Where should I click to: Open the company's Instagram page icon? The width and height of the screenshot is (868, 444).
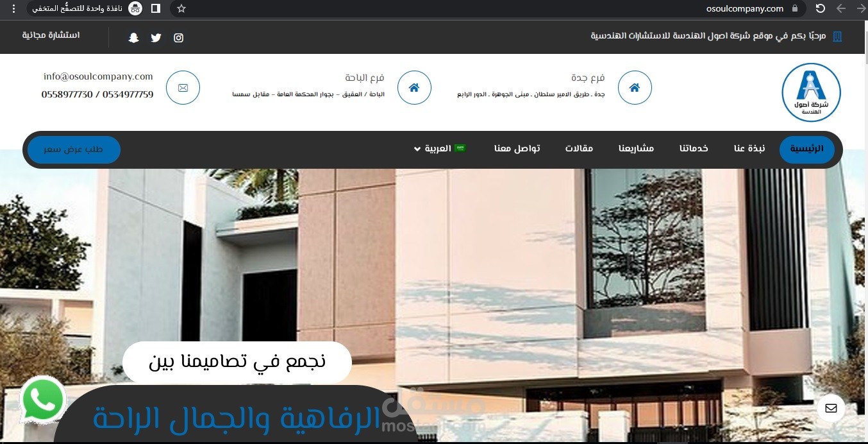coord(178,37)
